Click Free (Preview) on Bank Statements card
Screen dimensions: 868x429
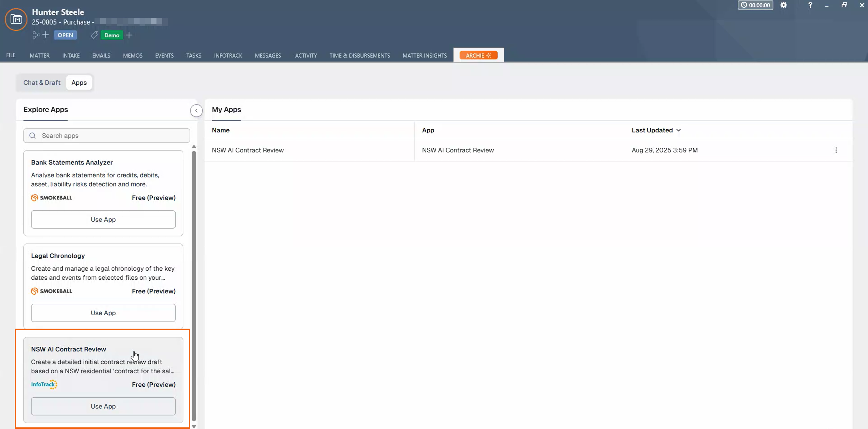(x=154, y=198)
